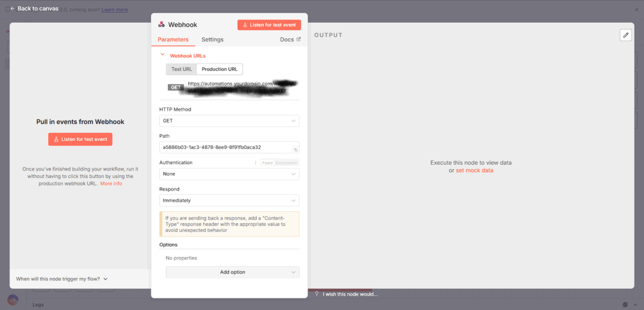644x310 pixels.
Task: Open the Docs external link
Action: pyautogui.click(x=290, y=40)
